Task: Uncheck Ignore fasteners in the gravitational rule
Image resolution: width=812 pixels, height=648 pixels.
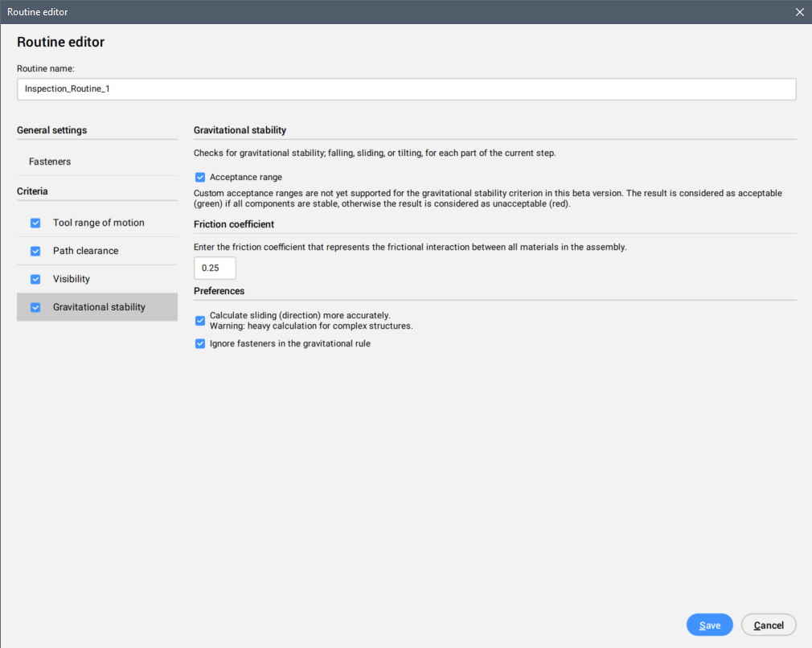Action: pyautogui.click(x=200, y=343)
